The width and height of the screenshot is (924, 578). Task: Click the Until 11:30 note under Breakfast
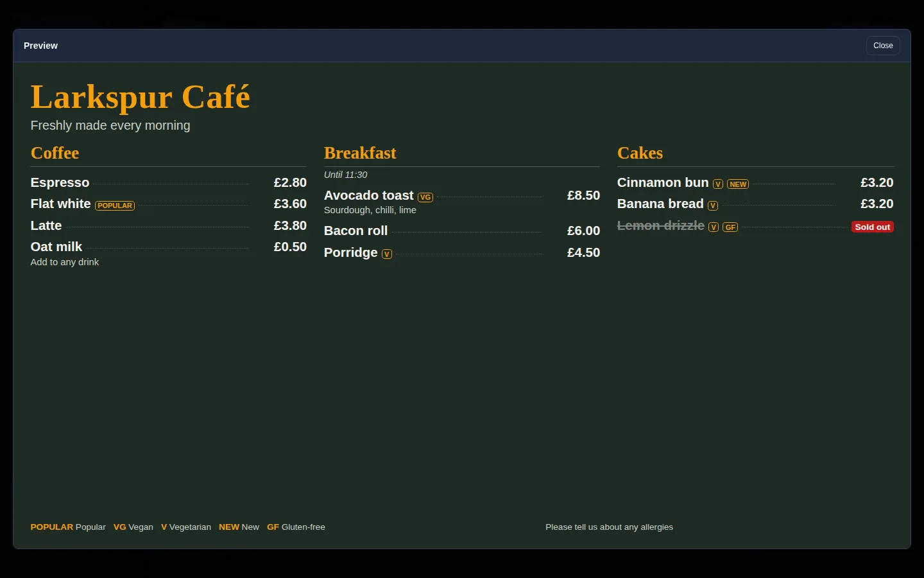346,175
